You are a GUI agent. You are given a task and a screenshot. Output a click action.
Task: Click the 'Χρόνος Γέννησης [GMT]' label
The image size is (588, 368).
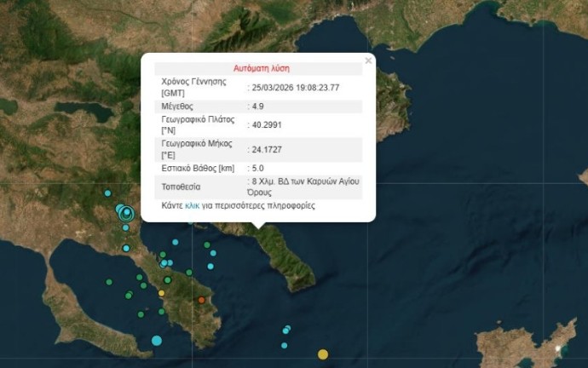coord(193,88)
